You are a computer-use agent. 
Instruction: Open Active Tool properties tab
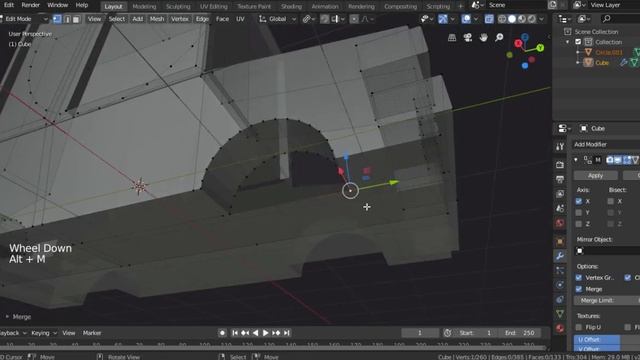point(560,147)
